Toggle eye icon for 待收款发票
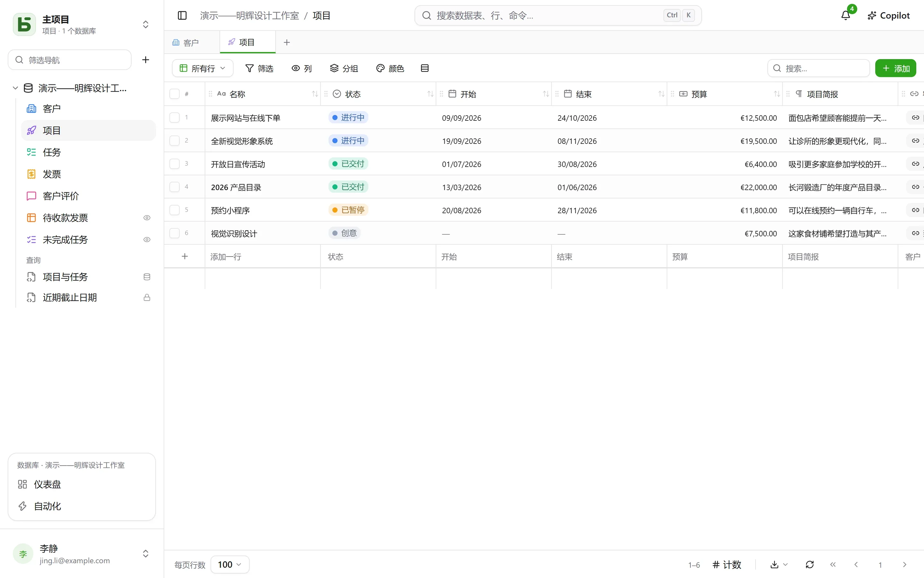Image resolution: width=924 pixels, height=578 pixels. click(x=147, y=218)
